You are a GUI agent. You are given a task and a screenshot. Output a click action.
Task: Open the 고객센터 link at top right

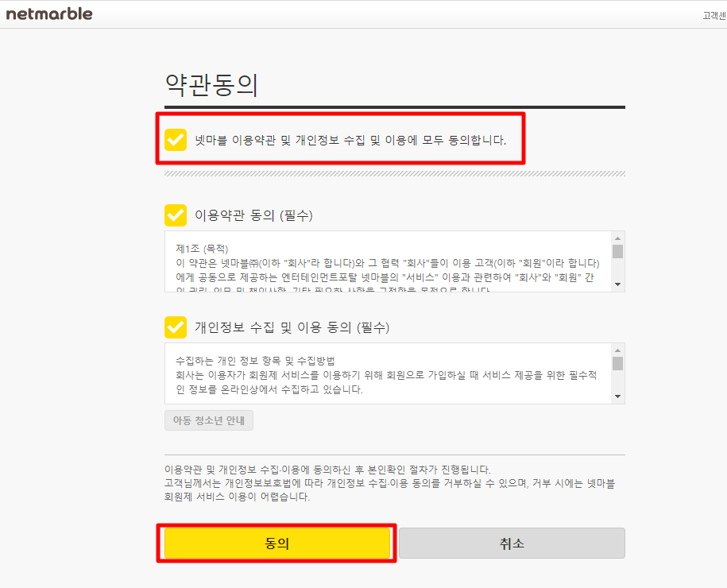coord(714,16)
